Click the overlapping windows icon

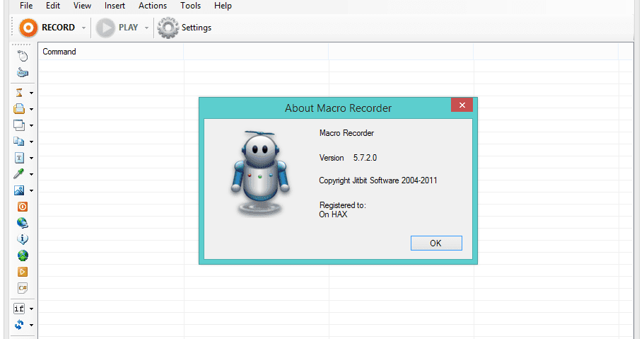tap(19, 125)
